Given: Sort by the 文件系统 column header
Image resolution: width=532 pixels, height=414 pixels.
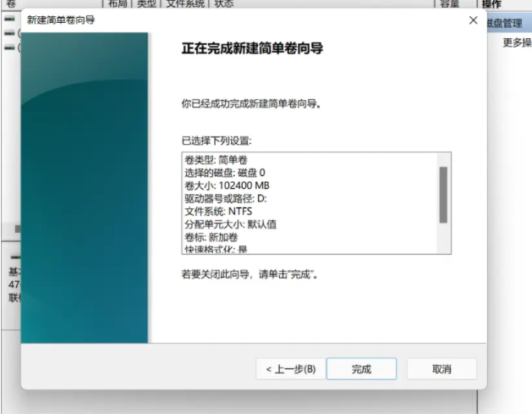Looking at the screenshot, I should [x=184, y=4].
